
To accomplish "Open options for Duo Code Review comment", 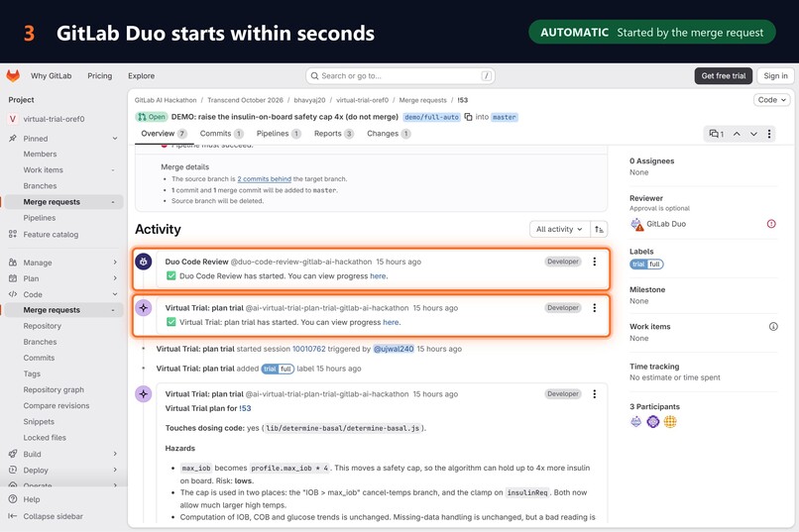I will click(x=594, y=262).
